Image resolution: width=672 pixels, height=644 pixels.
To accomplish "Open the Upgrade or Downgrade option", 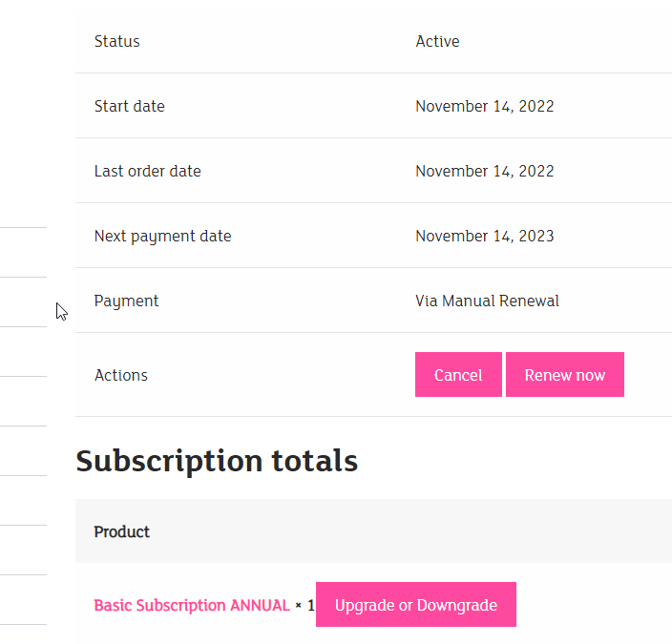I will pos(415,605).
